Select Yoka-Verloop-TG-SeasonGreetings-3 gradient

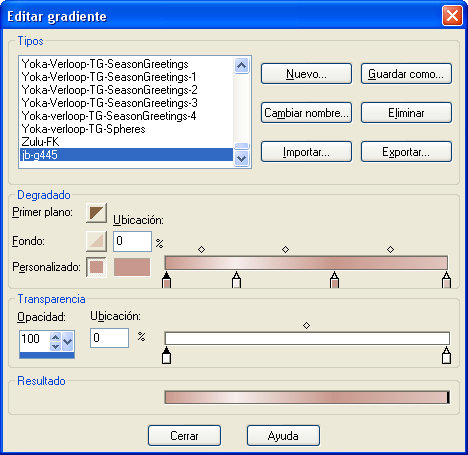[127, 103]
